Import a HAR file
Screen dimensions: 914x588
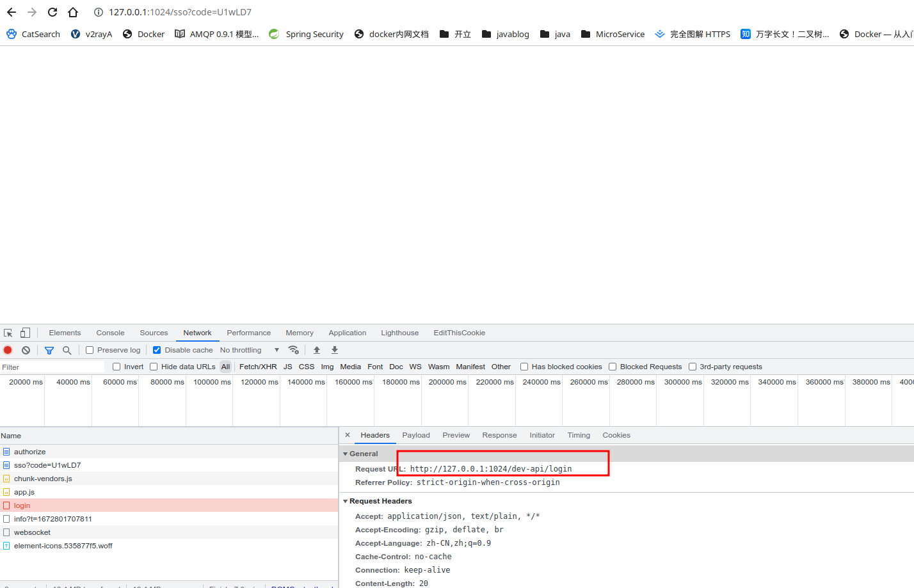[x=317, y=350]
